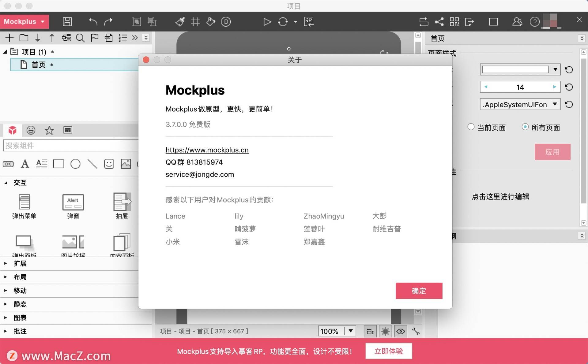Click the paint bucket fill icon
The width and height of the screenshot is (588, 364).
(x=211, y=22)
